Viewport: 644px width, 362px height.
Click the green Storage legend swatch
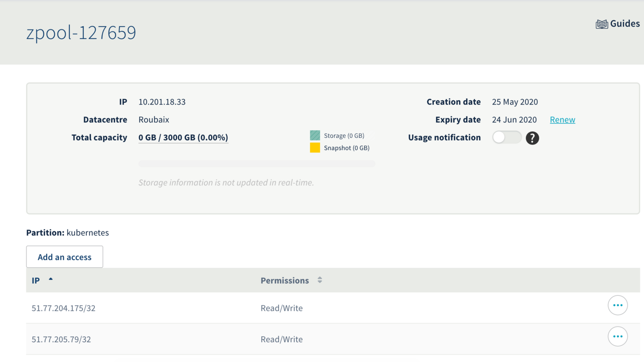[x=315, y=135]
